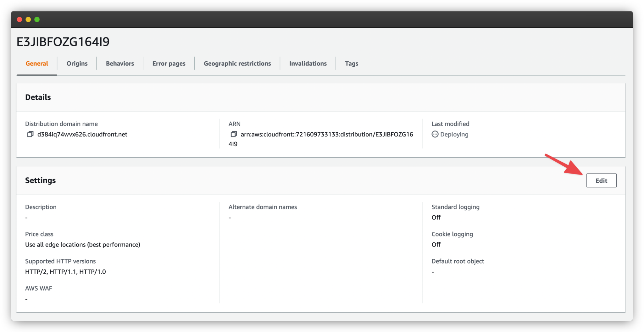The width and height of the screenshot is (644, 332).
Task: Click the distribution title E3JIBFOZG164I9
Action: click(63, 41)
